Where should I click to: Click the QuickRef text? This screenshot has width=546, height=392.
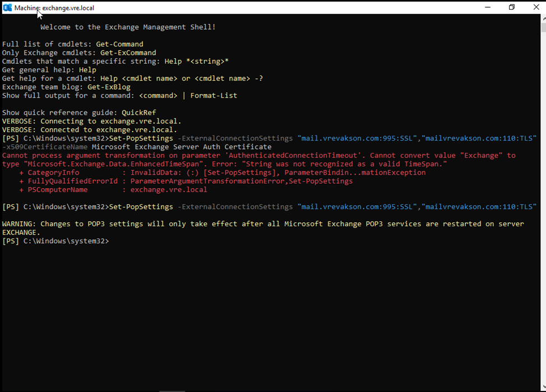pos(139,113)
